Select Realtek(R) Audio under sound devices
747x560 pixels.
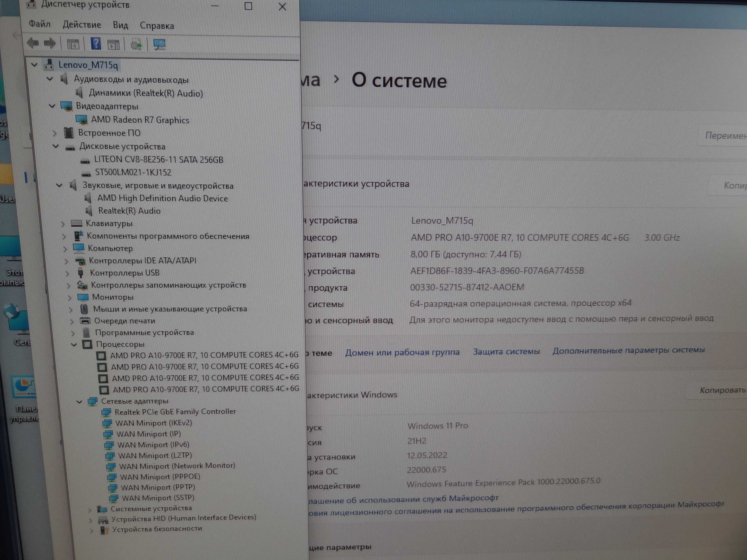click(x=129, y=211)
